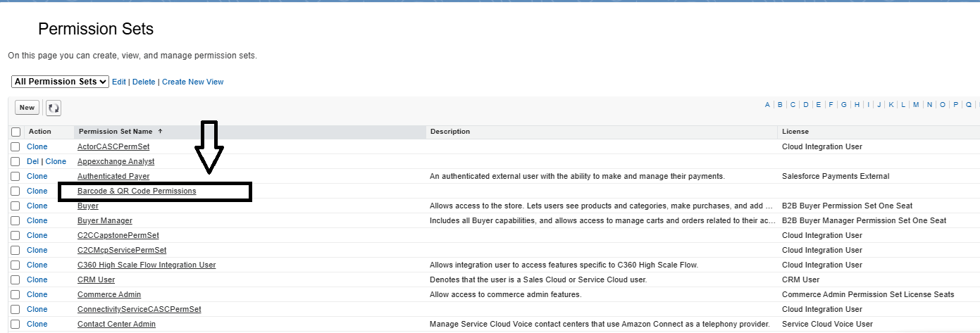Open the C2CCapstonePermSet permission set
This screenshot has width=980, height=333.
pos(118,235)
